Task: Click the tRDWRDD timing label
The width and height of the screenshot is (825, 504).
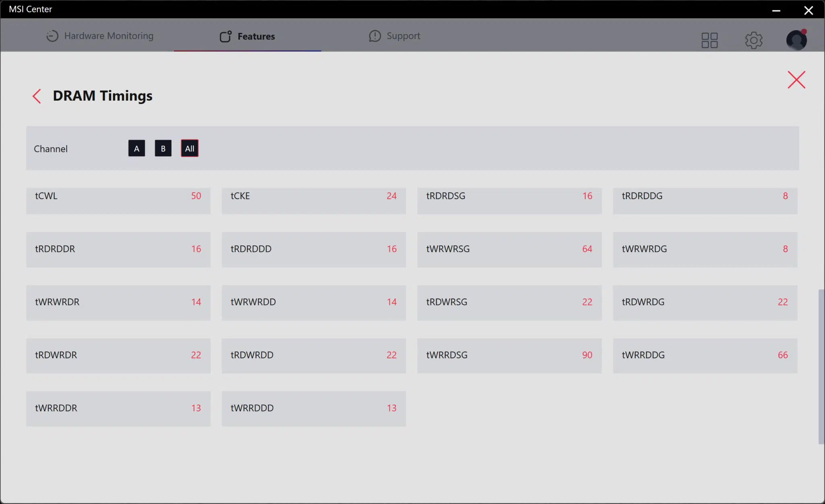Action: tap(252, 355)
